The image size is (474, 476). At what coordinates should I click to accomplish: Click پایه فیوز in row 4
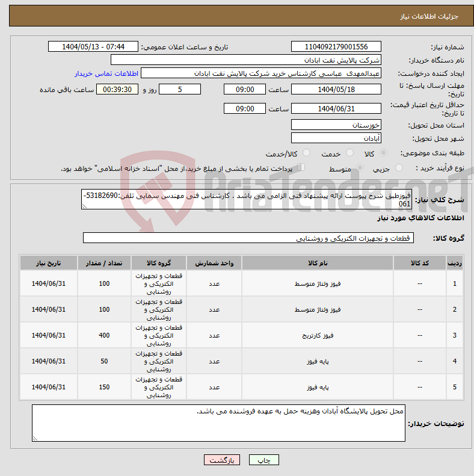click(318, 361)
